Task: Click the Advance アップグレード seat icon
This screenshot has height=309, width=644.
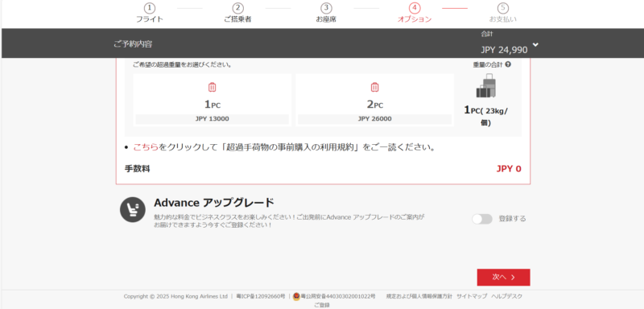Action: pos(133,209)
